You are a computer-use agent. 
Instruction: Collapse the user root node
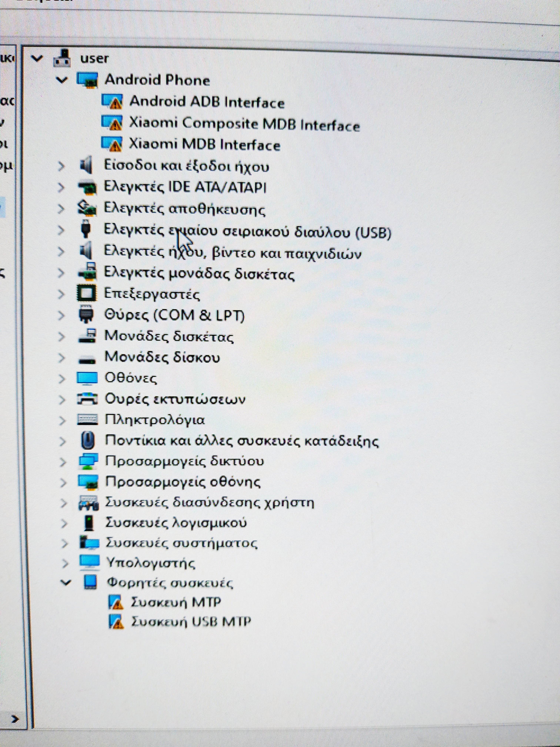coord(36,58)
